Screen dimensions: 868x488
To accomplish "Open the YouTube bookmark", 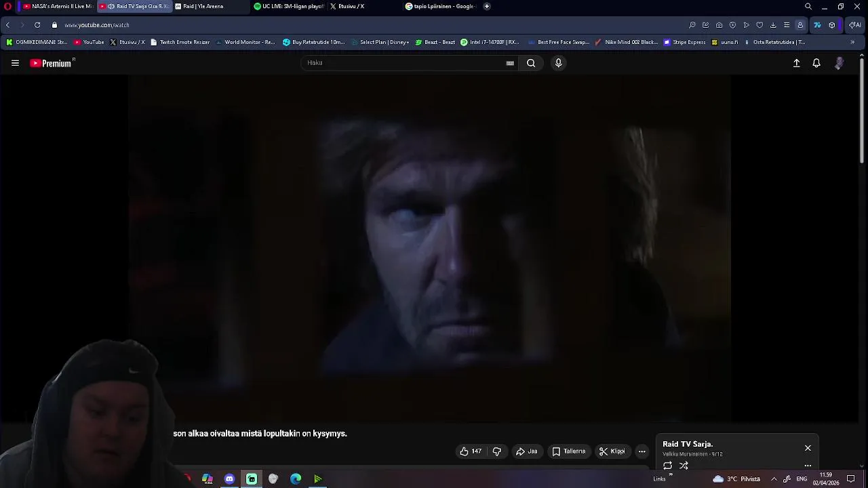I will pyautogui.click(x=89, y=42).
